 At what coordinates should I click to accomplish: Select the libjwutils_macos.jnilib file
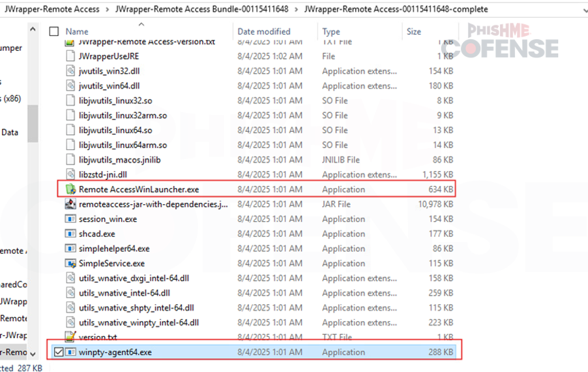pyautogui.click(x=119, y=160)
